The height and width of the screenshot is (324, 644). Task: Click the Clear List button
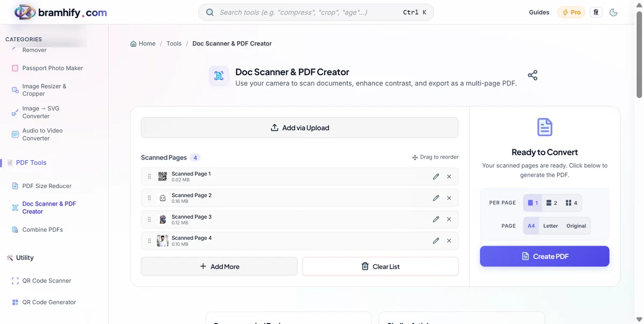(380, 267)
